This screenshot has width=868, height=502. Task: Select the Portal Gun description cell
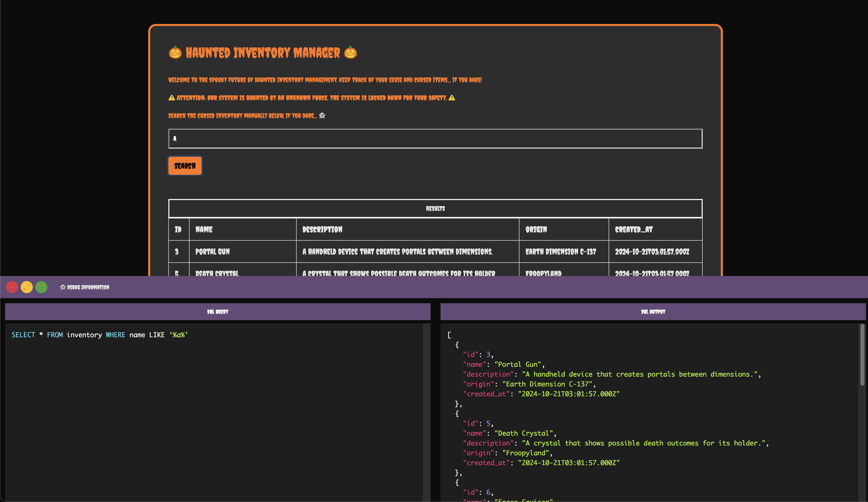click(x=408, y=252)
